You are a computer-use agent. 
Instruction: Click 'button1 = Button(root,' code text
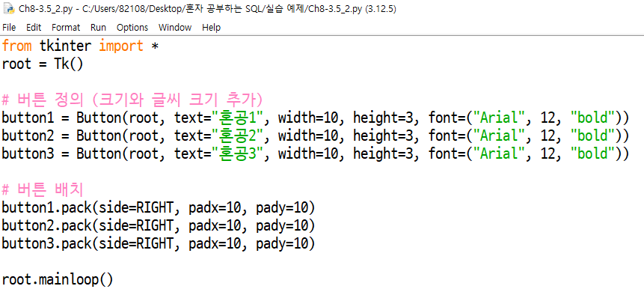[x=83, y=118]
